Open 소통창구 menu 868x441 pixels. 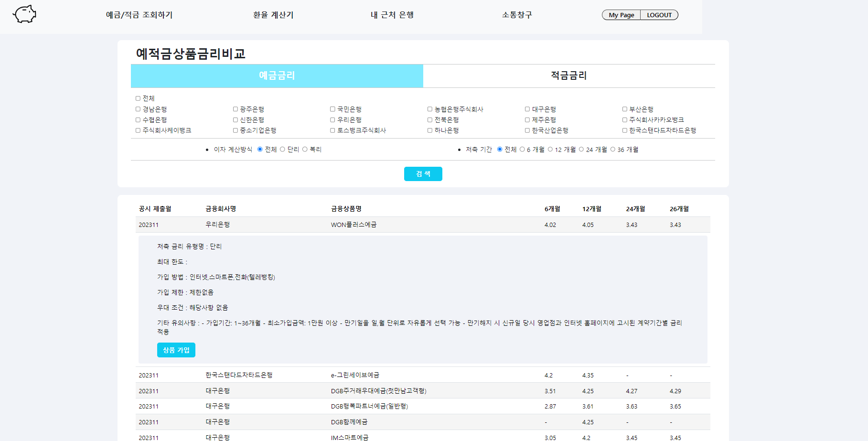(517, 15)
